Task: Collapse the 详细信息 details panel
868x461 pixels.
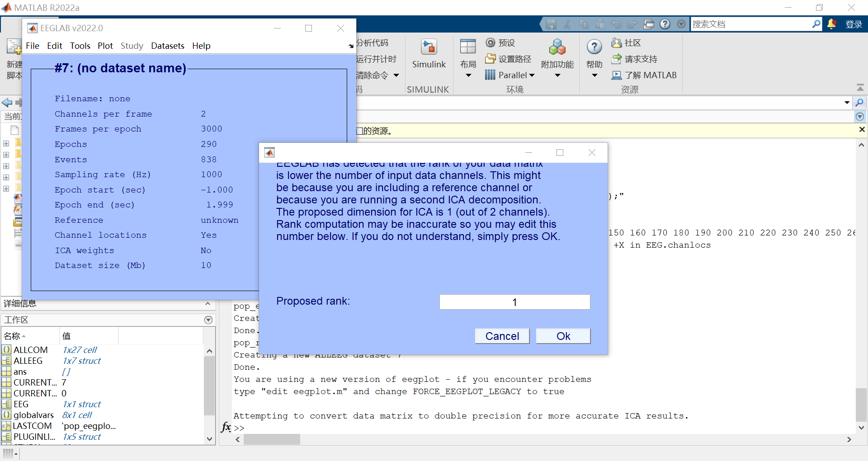Action: 208,304
